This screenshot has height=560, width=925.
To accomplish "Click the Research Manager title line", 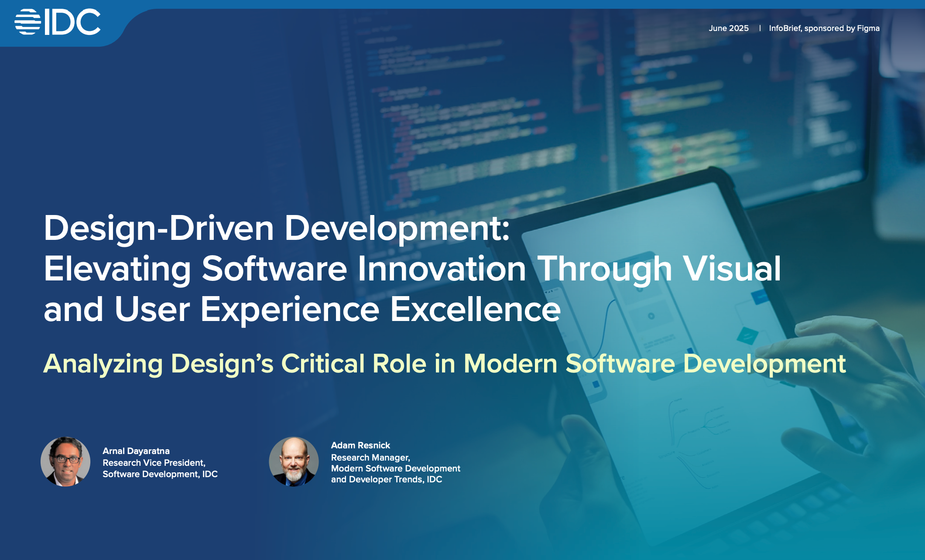I will click(x=370, y=458).
